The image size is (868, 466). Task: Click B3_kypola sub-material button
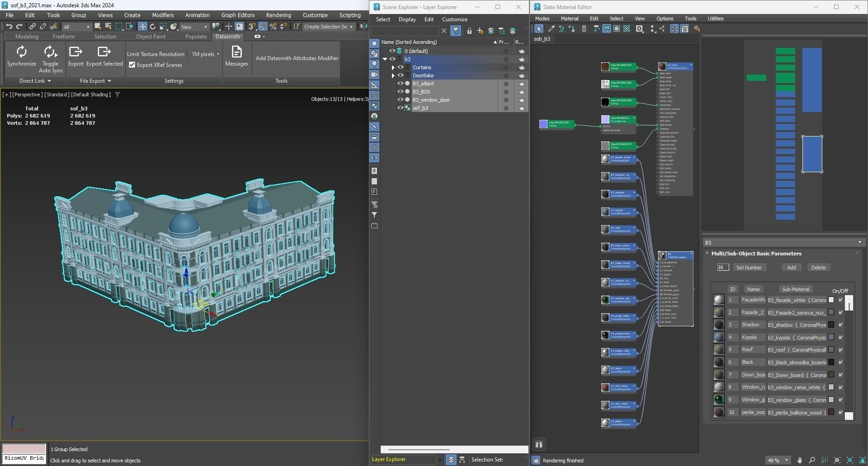pyautogui.click(x=797, y=337)
